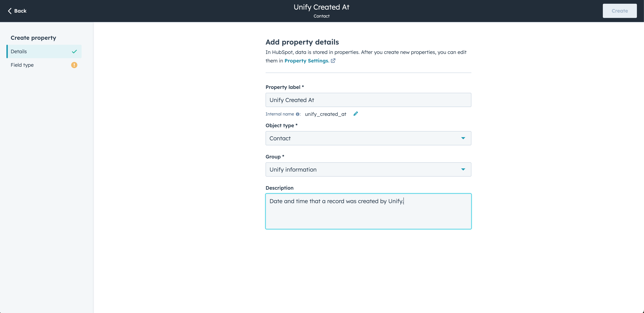This screenshot has width=644, height=313.
Task: Click inside the Description text area
Action: tap(368, 215)
